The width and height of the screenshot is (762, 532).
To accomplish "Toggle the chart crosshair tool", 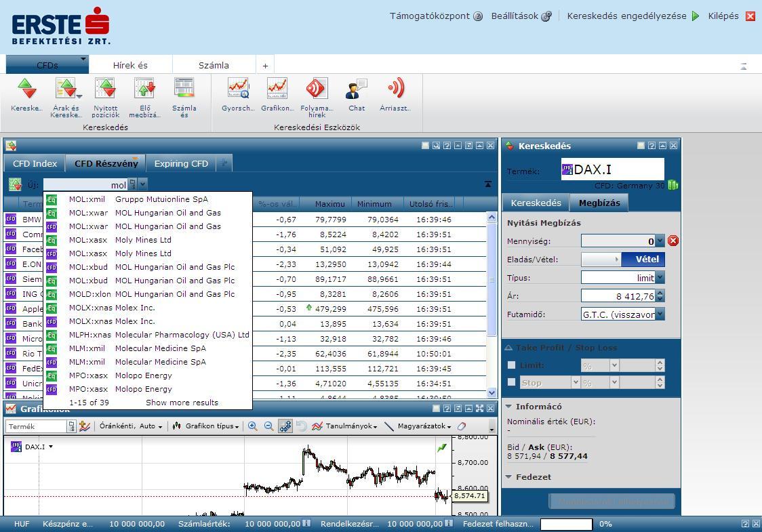I will (x=285, y=426).
